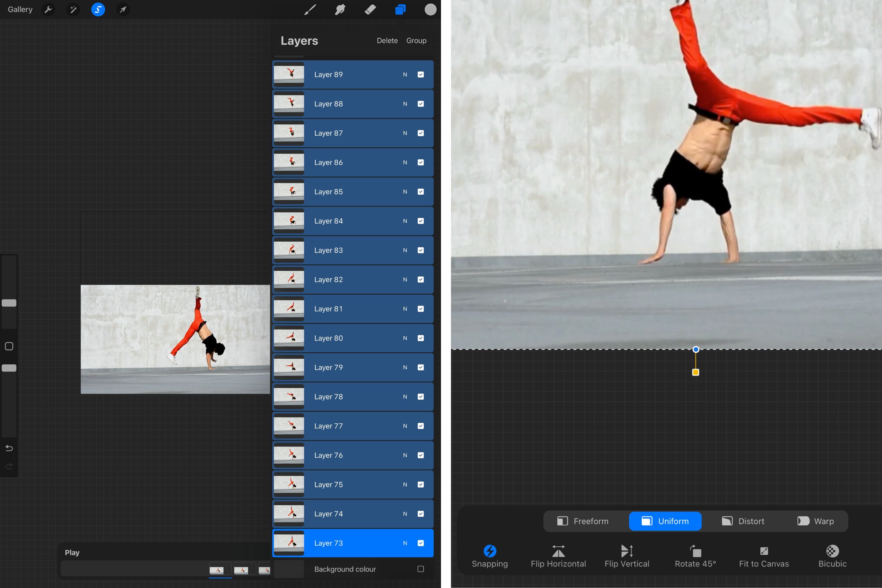The width and height of the screenshot is (882, 588).
Task: Activate the Selection tool
Action: (98, 9)
